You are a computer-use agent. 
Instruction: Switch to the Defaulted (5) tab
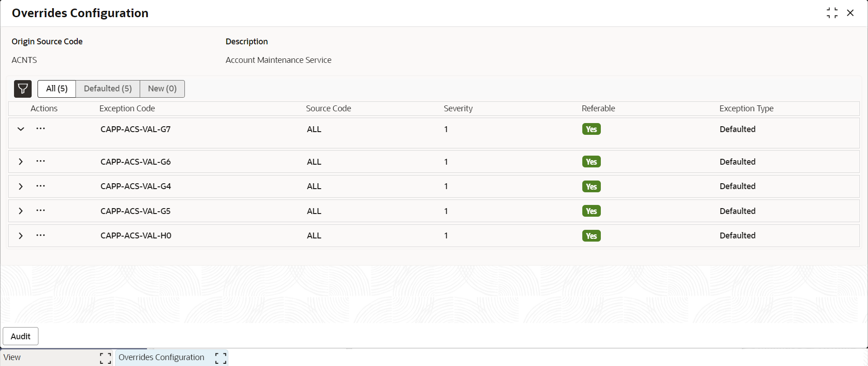(108, 89)
